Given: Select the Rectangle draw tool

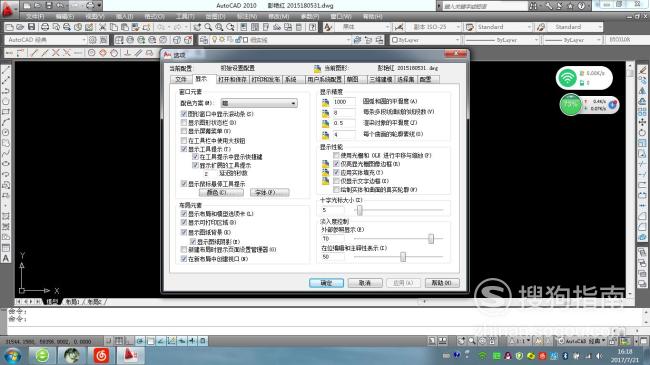Looking at the screenshot, I should pyautogui.click(x=6, y=112).
